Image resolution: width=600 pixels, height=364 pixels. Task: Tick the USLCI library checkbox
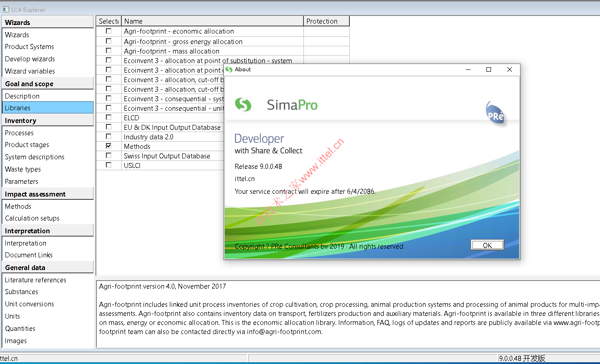(x=109, y=165)
